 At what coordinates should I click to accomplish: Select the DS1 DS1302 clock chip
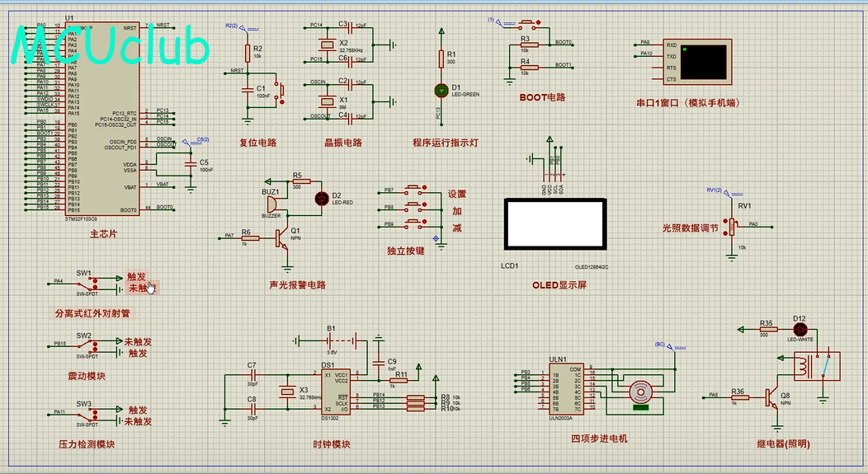click(336, 392)
